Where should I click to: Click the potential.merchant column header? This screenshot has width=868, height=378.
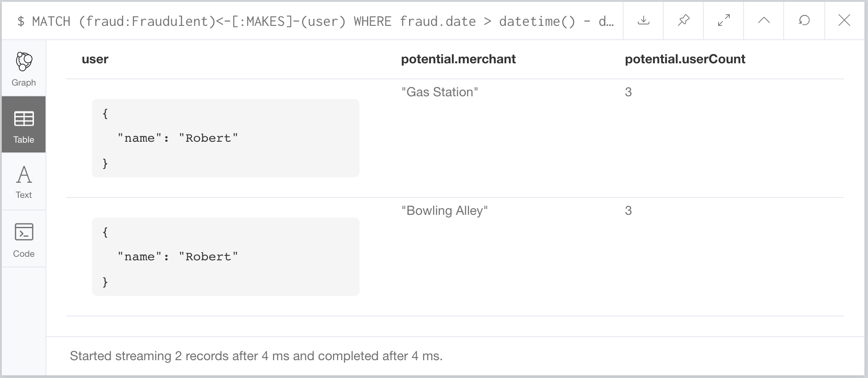pyautogui.click(x=458, y=59)
